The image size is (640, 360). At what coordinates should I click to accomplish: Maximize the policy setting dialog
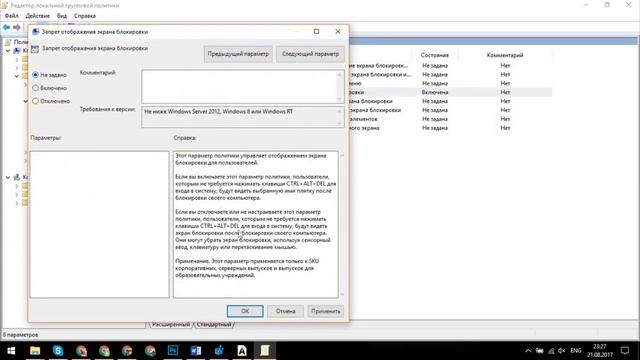click(x=316, y=31)
